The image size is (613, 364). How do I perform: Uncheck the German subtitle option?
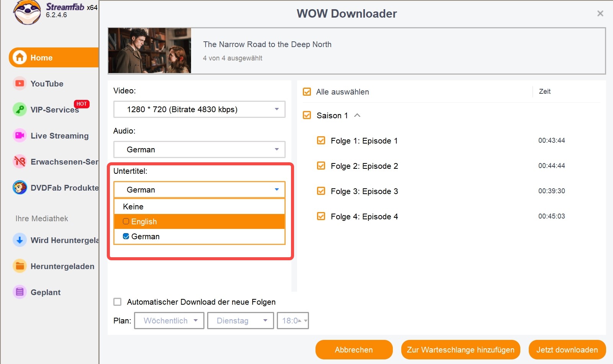[x=126, y=236]
